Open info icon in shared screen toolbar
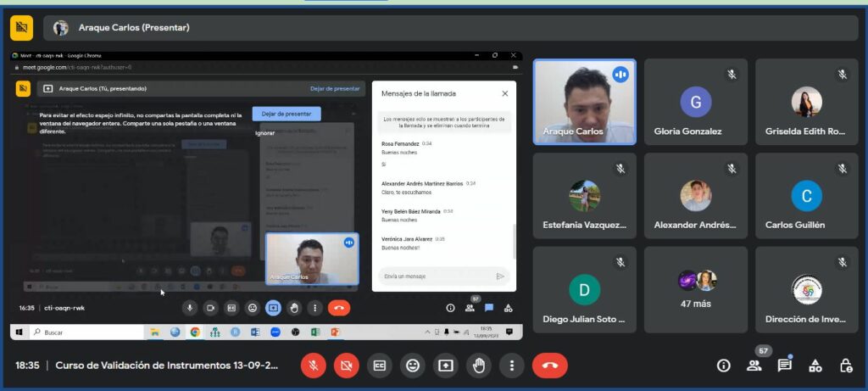 click(451, 308)
